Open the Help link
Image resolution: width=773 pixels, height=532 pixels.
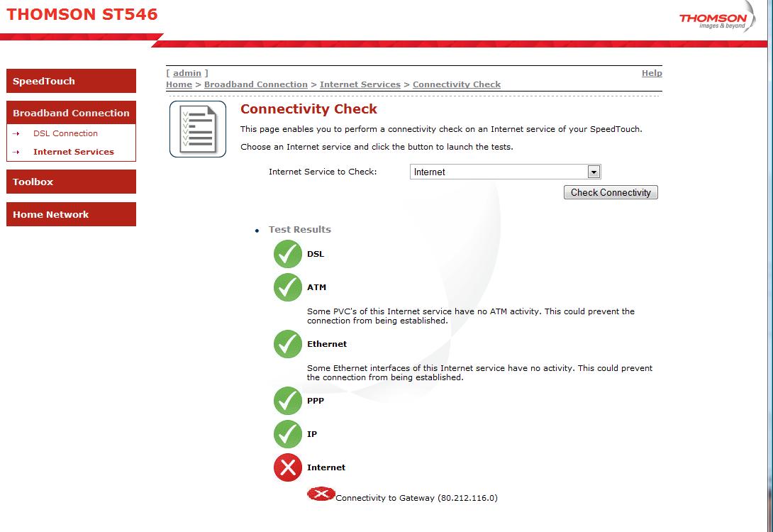click(x=652, y=73)
